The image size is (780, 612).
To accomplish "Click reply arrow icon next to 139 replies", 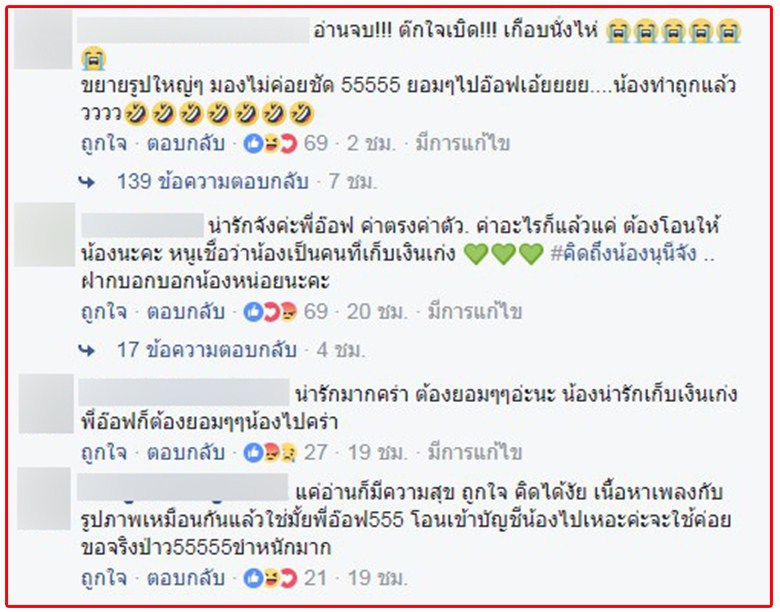I will (87, 182).
